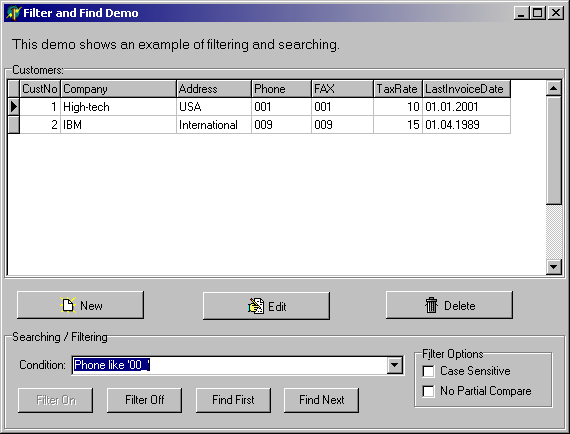Click the Edit pencil-and-paper icon

[x=256, y=306]
